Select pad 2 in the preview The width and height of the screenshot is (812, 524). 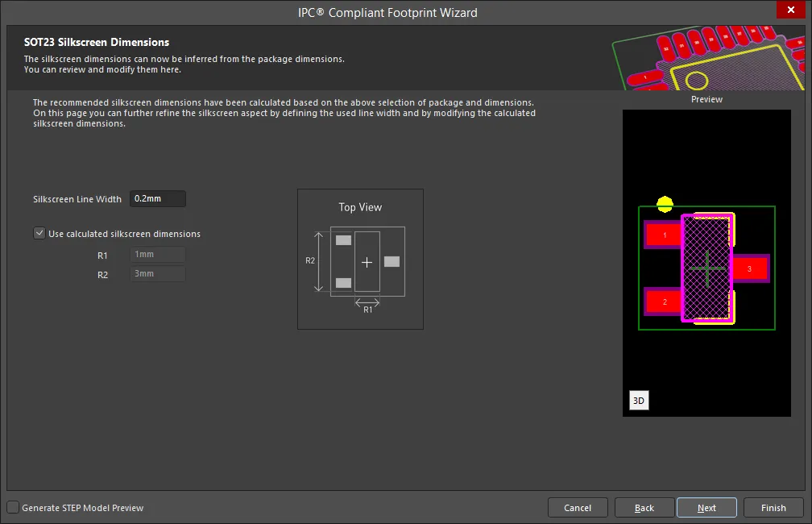pos(663,302)
